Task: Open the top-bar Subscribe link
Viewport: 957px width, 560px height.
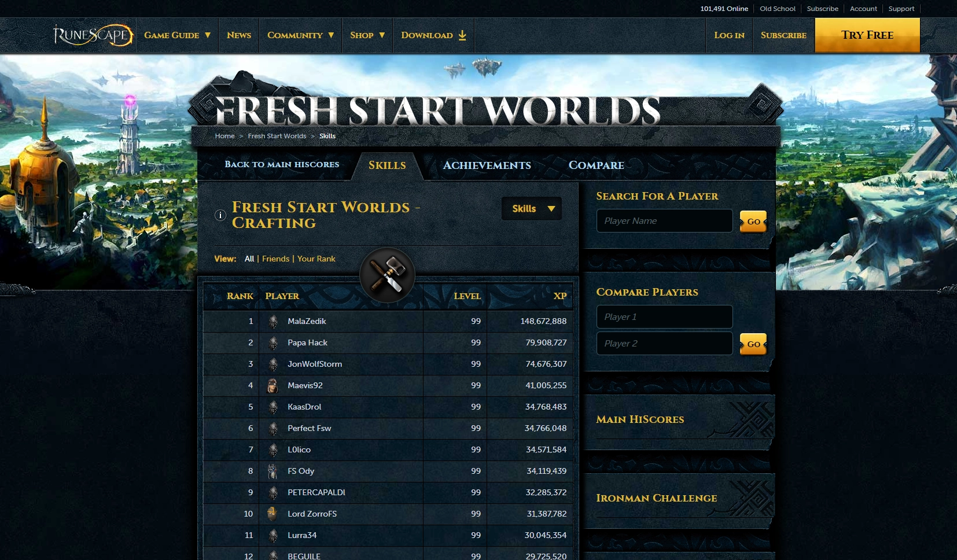Action: point(823,9)
